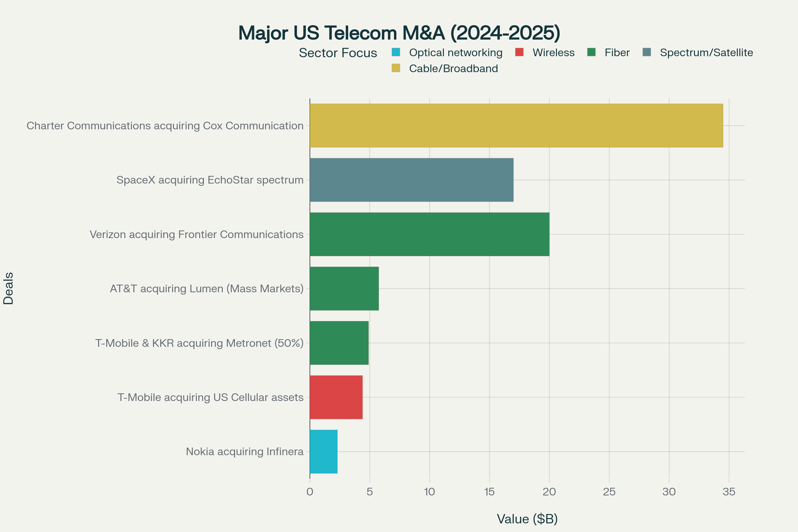
Task: Click the chart title 'Major US Telecom M&A (2024-2025)'
Action: pos(399,33)
